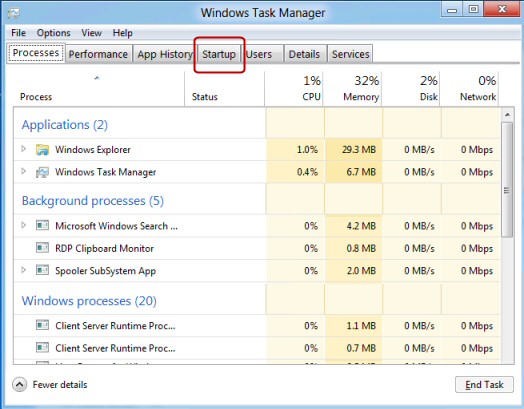Viewport: 524px width, 409px height.
Task: Click the RDP Clipboard Monitor process icon
Action: (x=42, y=248)
